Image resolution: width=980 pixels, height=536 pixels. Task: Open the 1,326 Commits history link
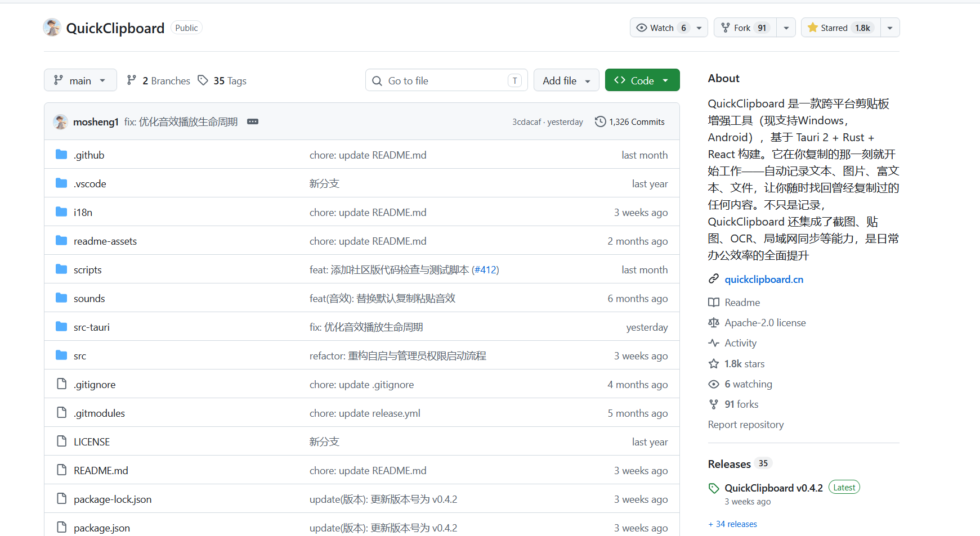[630, 121]
